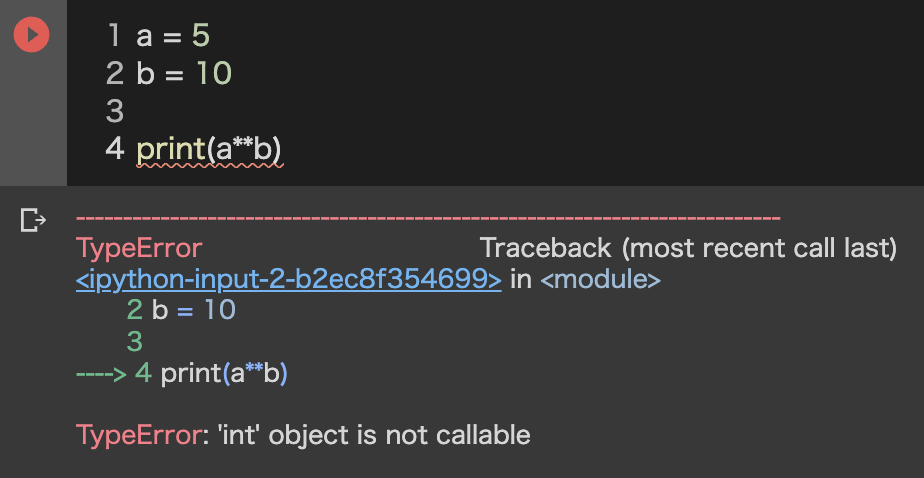Click "'int' object is not callable" message
Viewport: 924px width, 478px height.
pos(400,435)
